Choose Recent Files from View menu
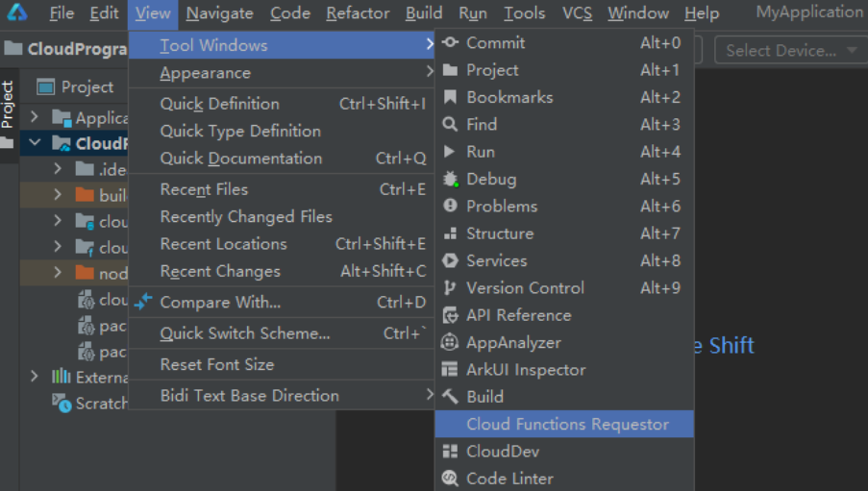Image resolution: width=868 pixels, height=491 pixels. (x=204, y=189)
